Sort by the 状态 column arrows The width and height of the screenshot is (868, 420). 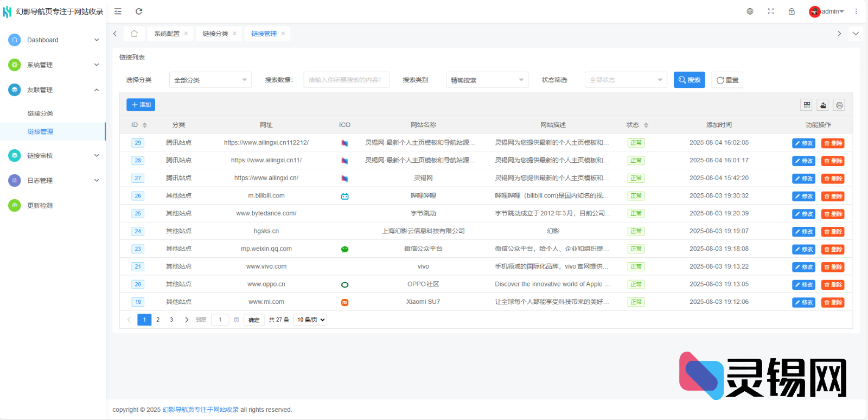(x=646, y=125)
